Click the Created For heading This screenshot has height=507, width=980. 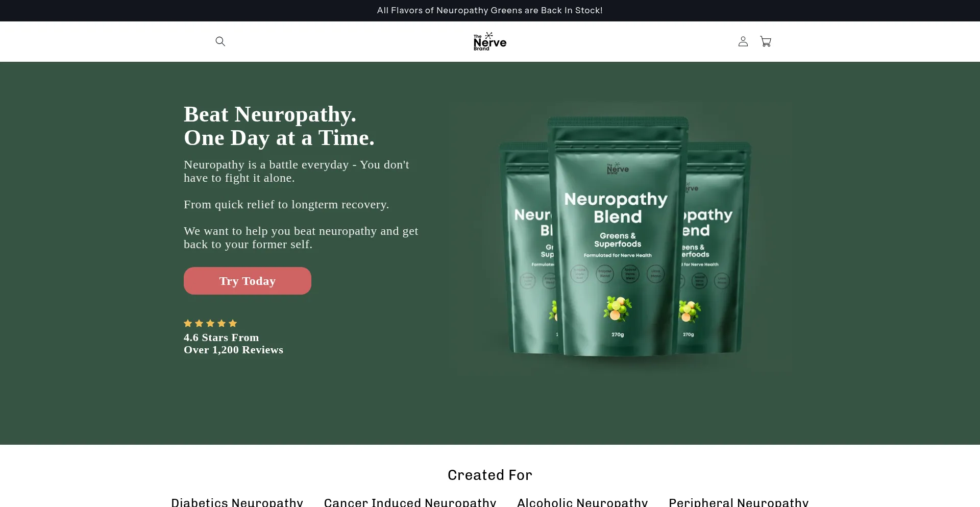tap(490, 475)
